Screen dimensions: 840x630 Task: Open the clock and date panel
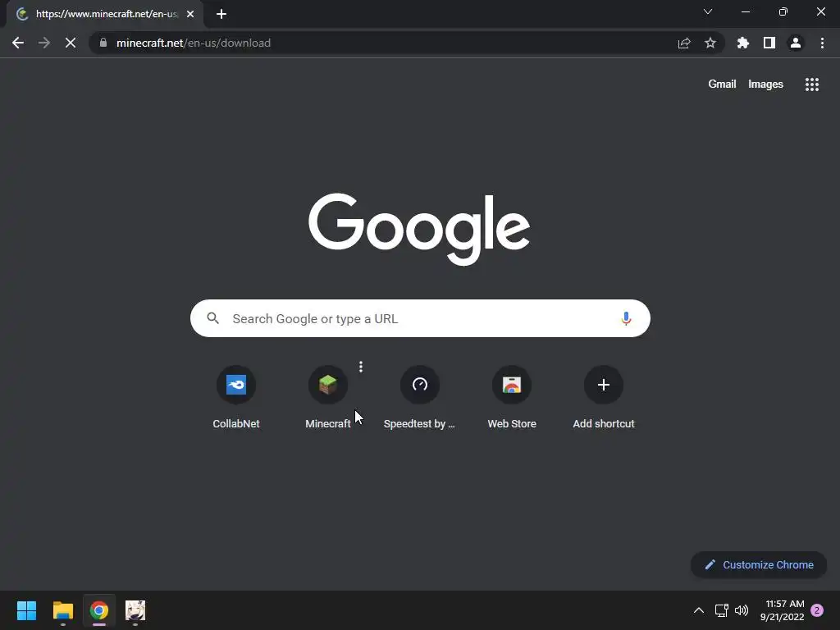pyautogui.click(x=782, y=610)
